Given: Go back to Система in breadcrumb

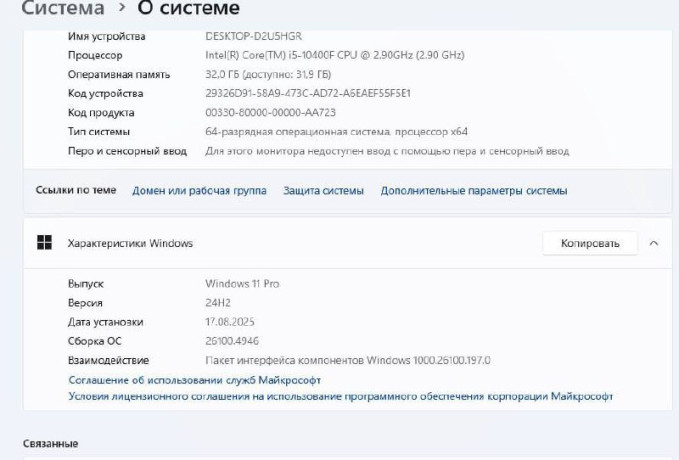Looking at the screenshot, I should tap(63, 8).
